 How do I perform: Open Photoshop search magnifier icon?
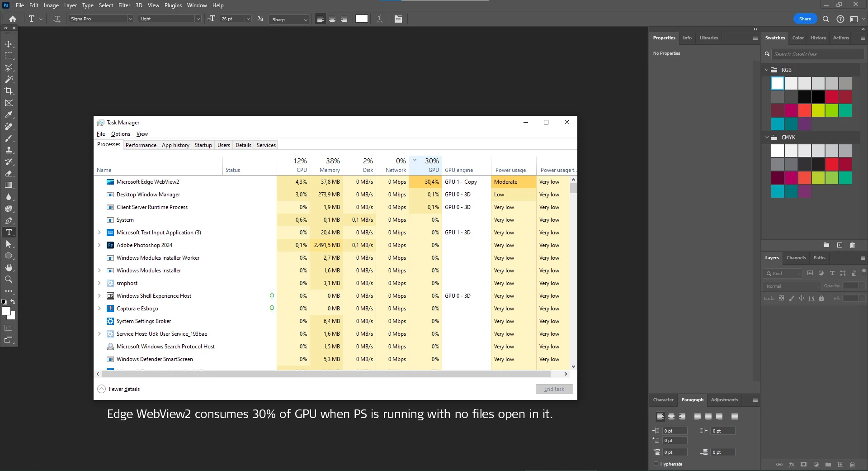(826, 19)
